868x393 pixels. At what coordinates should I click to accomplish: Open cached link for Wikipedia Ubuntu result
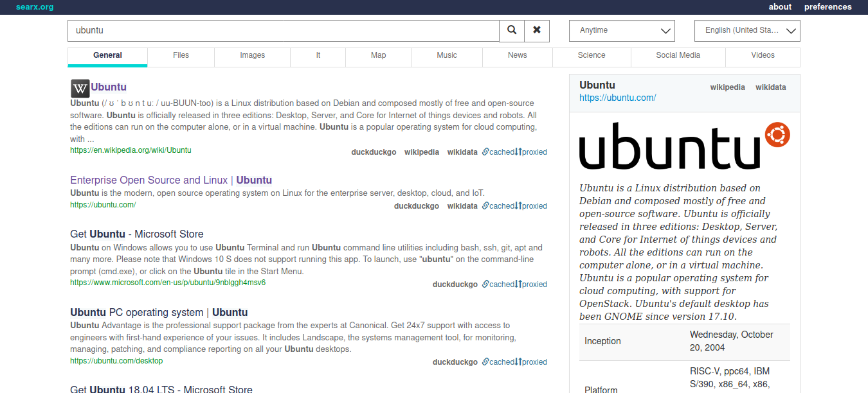point(498,152)
